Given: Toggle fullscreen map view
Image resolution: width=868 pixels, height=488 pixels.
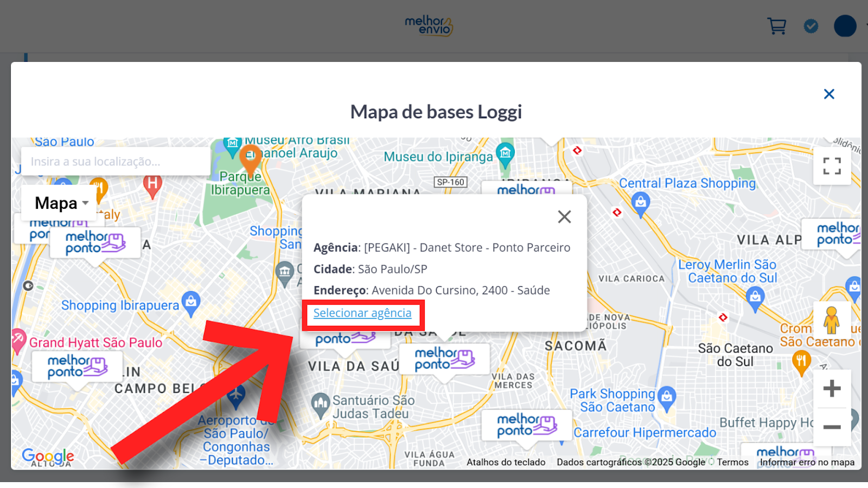Looking at the screenshot, I should (832, 166).
